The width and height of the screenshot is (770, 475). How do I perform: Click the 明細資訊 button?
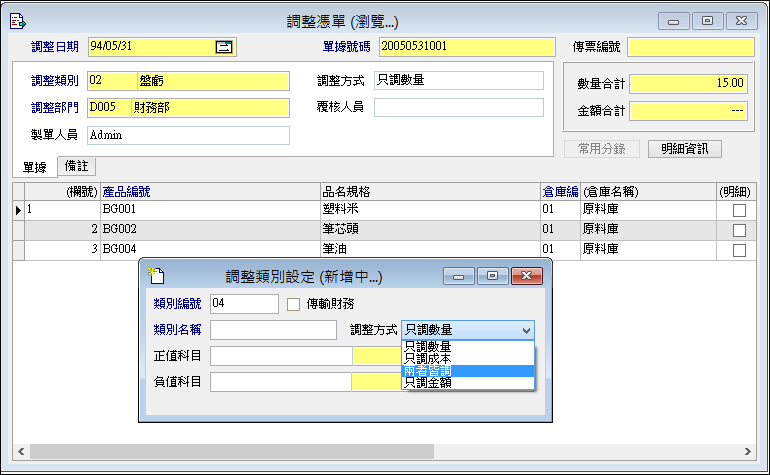click(x=684, y=149)
